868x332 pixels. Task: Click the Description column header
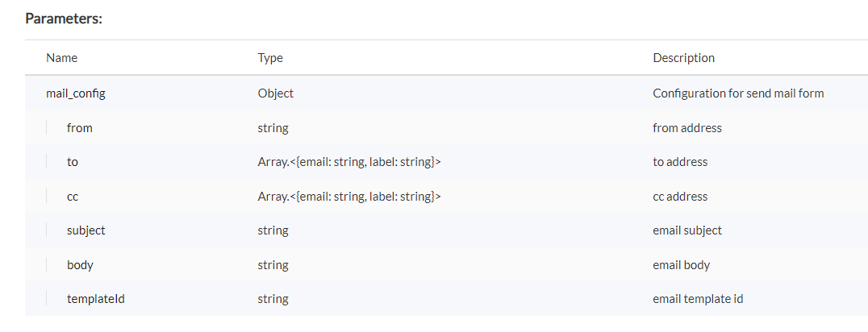[683, 58]
